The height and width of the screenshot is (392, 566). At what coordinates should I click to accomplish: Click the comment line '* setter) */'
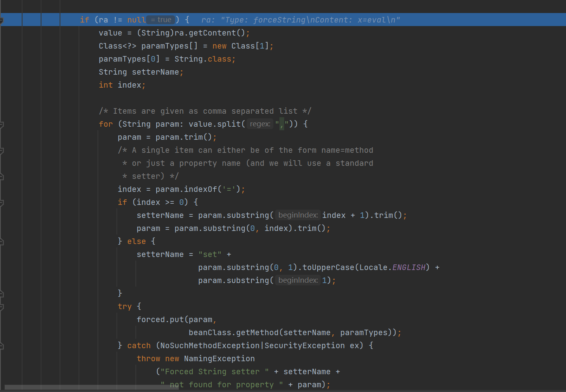coord(150,176)
